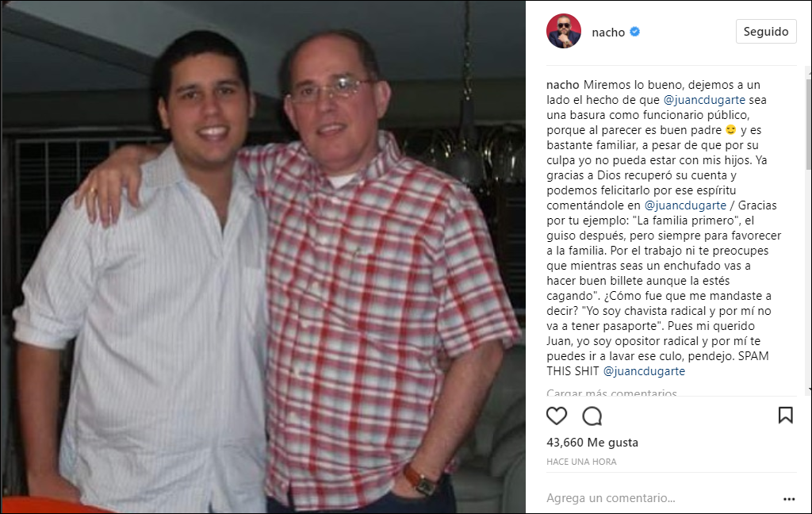Screen dimensions: 812x514
Task: View the 43,660 Me gusta likes list
Action: pos(592,443)
